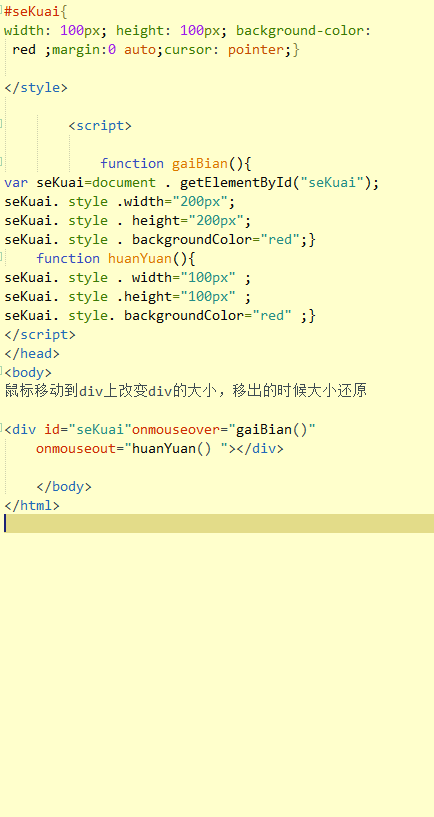Click the closing </script> tag
The image size is (434, 817).
40,335
